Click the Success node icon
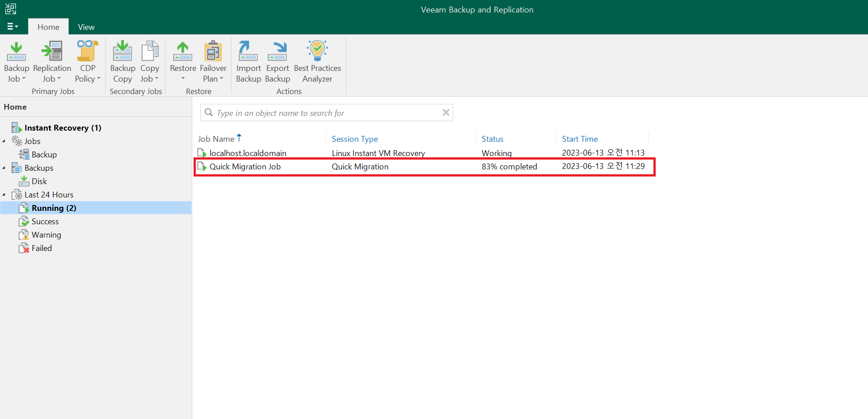This screenshot has height=419, width=868. (24, 222)
